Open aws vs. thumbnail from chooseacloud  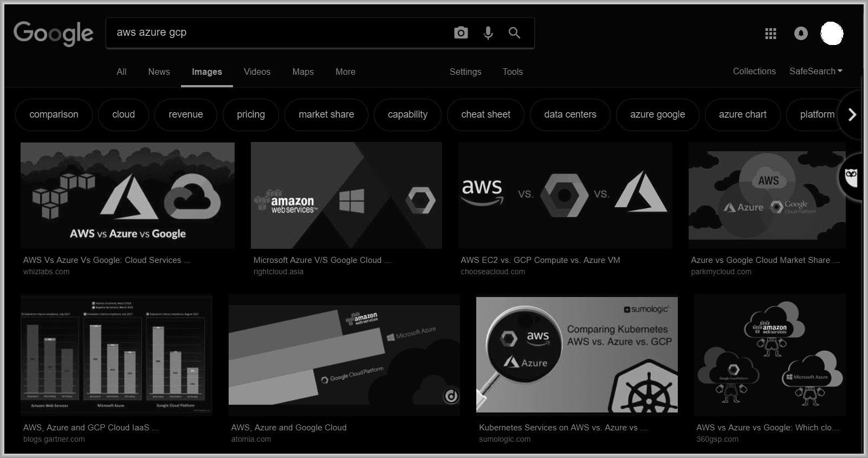[565, 195]
